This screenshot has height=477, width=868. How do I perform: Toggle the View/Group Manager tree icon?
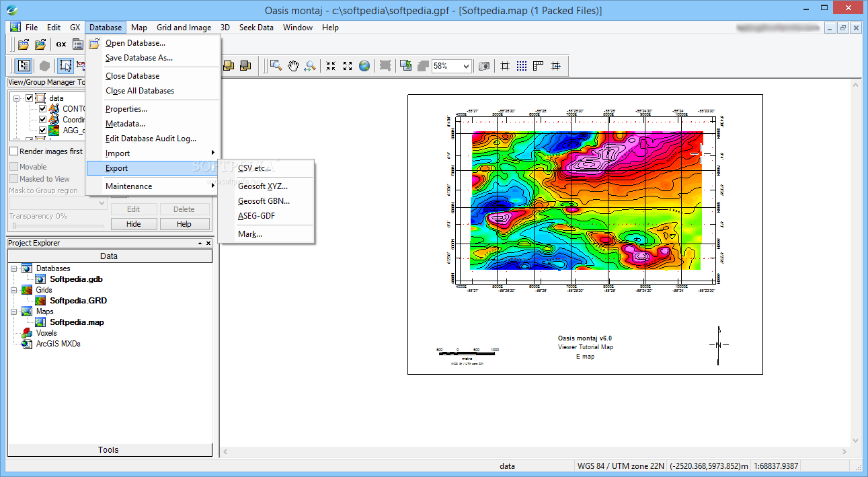(x=24, y=65)
